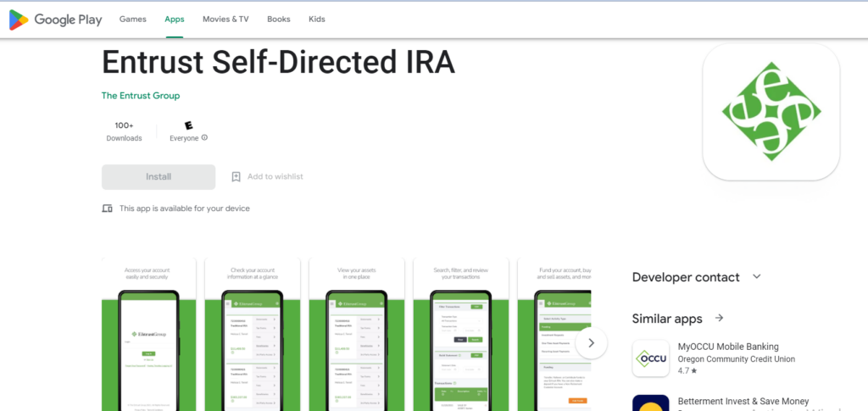View 'Check your account information' screenshot
868x411 pixels.
tap(252, 334)
